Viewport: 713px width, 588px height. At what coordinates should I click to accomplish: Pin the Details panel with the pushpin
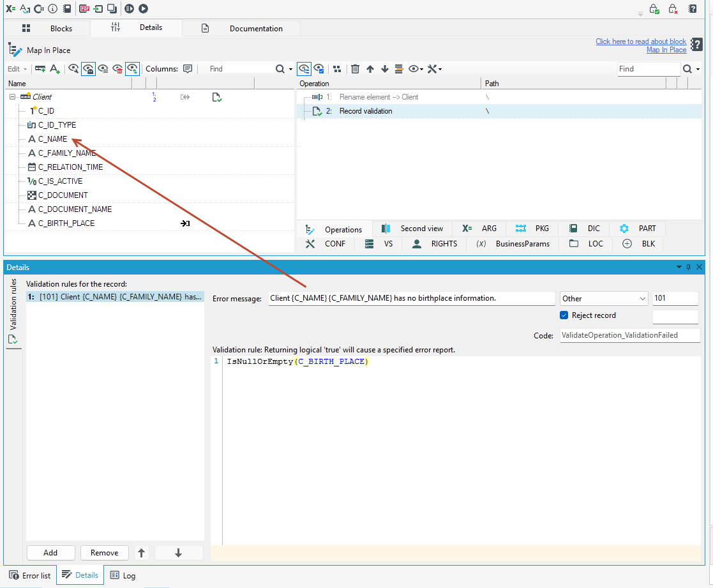tap(689, 267)
